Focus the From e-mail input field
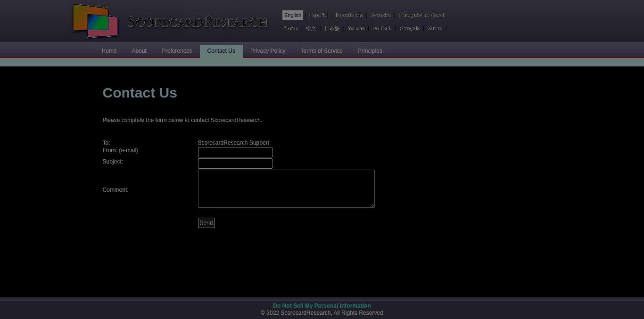The image size is (644, 319). [x=235, y=152]
